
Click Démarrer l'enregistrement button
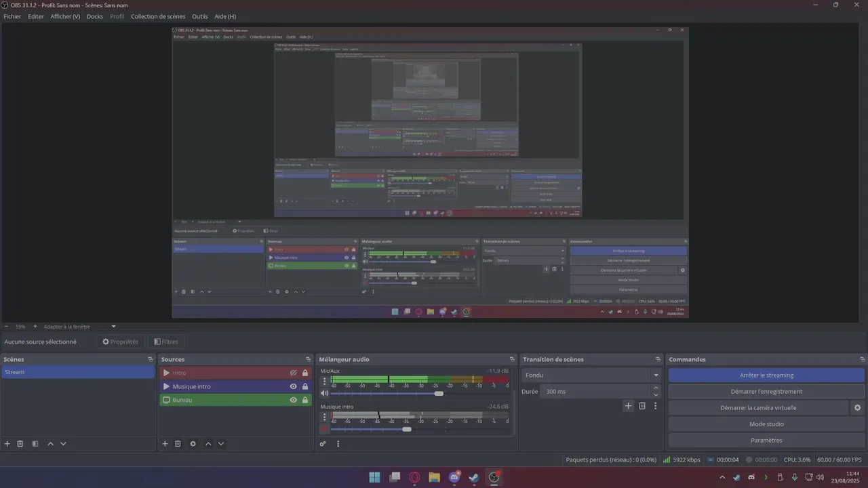tap(766, 392)
